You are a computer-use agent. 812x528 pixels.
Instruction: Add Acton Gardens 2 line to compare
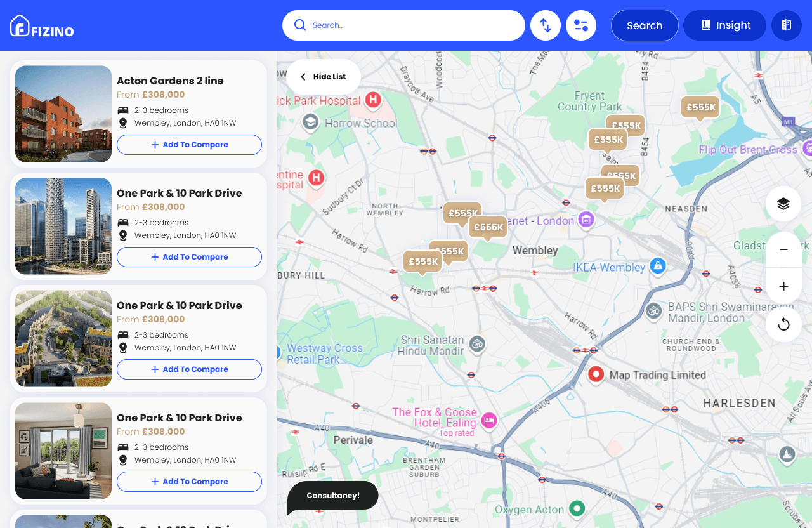click(189, 145)
